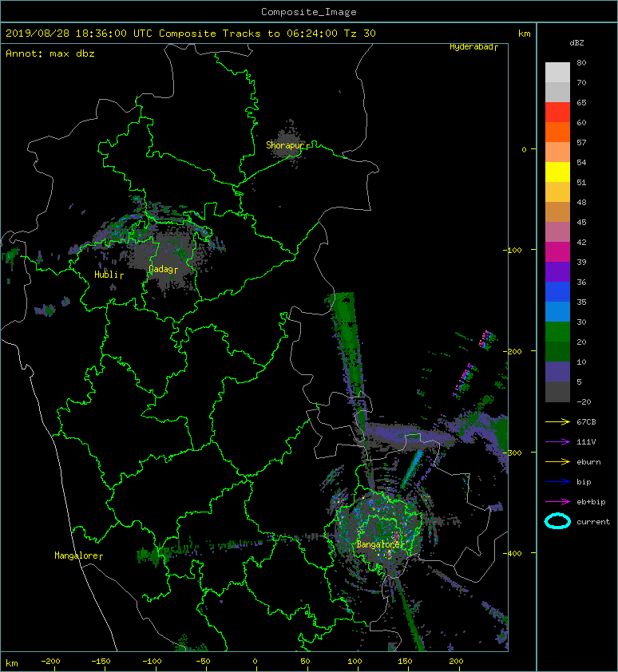Image resolution: width=618 pixels, height=672 pixels.
Task: Click the -20 value on dBZ scale
Action: pos(584,402)
